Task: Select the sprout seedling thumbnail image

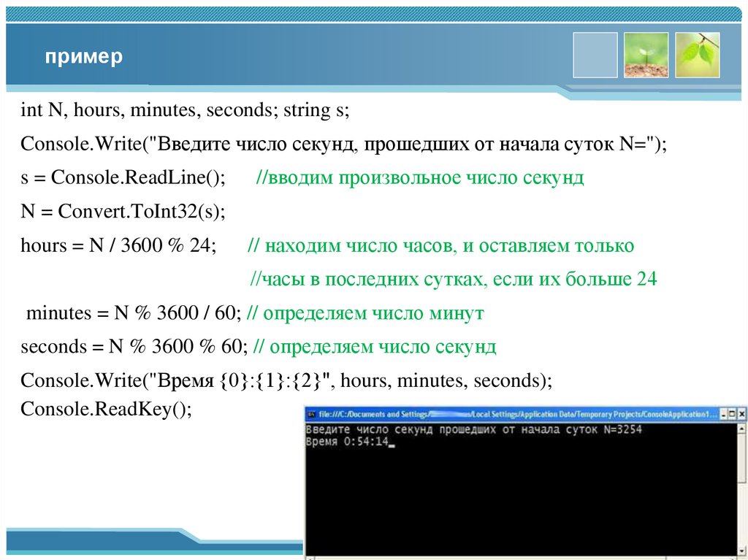Action: click(646, 54)
